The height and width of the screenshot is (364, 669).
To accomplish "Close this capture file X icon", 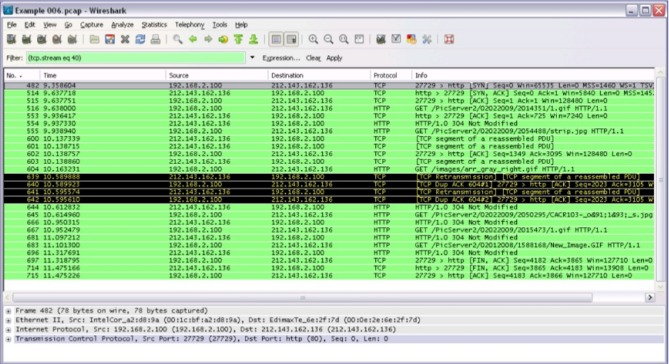I will (125, 39).
